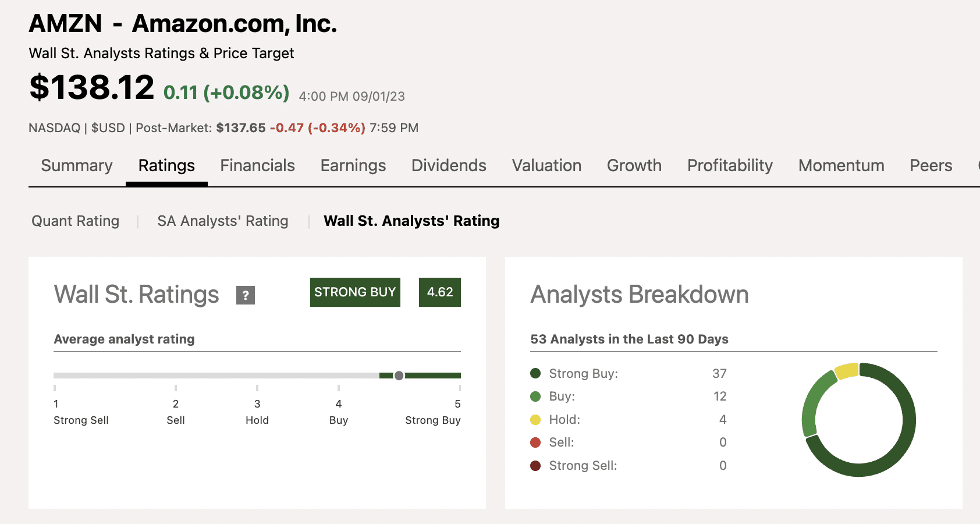Click the light green Buy segment of the donut chart
Screen dimensions: 980x524
[812, 403]
